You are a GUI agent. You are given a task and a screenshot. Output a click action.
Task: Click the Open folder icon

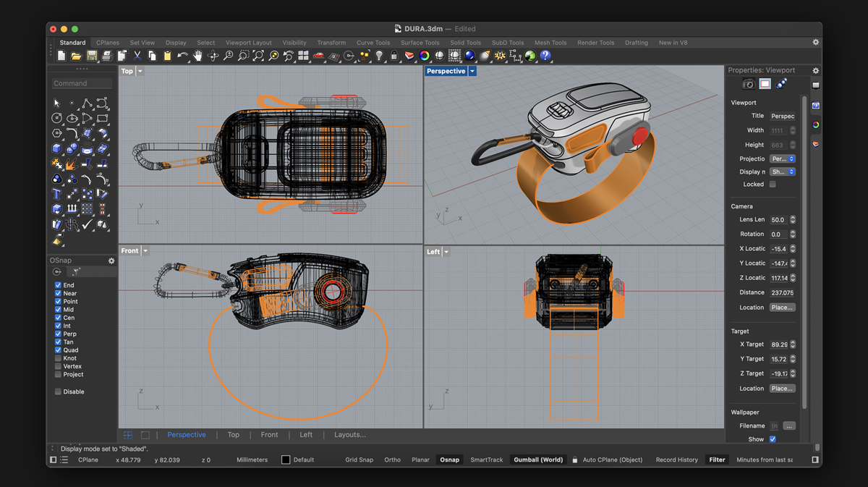coord(76,56)
